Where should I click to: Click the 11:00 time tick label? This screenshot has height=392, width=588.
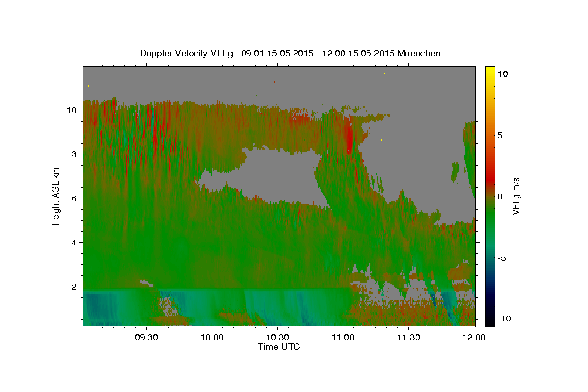(343, 338)
